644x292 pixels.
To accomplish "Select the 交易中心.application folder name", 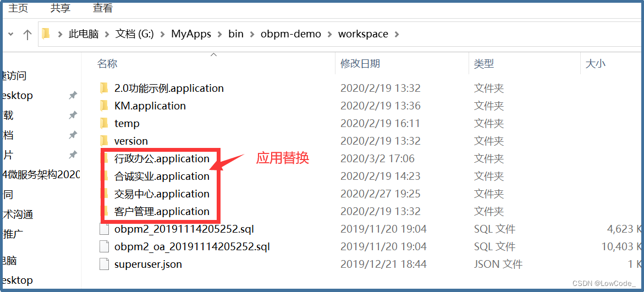I will (x=162, y=194).
